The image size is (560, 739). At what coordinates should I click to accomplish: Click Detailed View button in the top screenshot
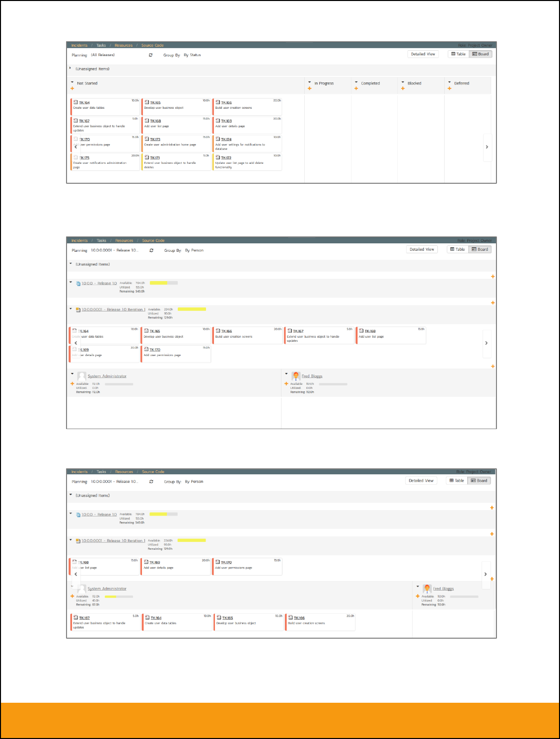(423, 54)
